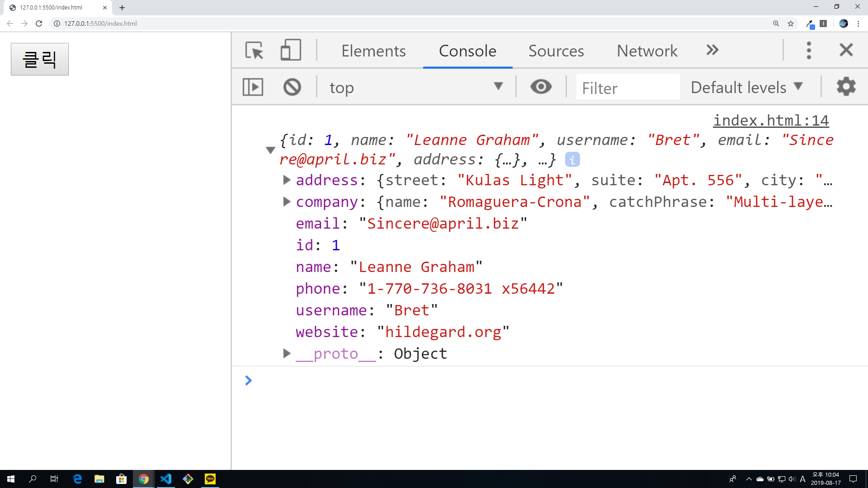Show the console sidebar panel
Screen dimensions: 868x488
(x=253, y=87)
